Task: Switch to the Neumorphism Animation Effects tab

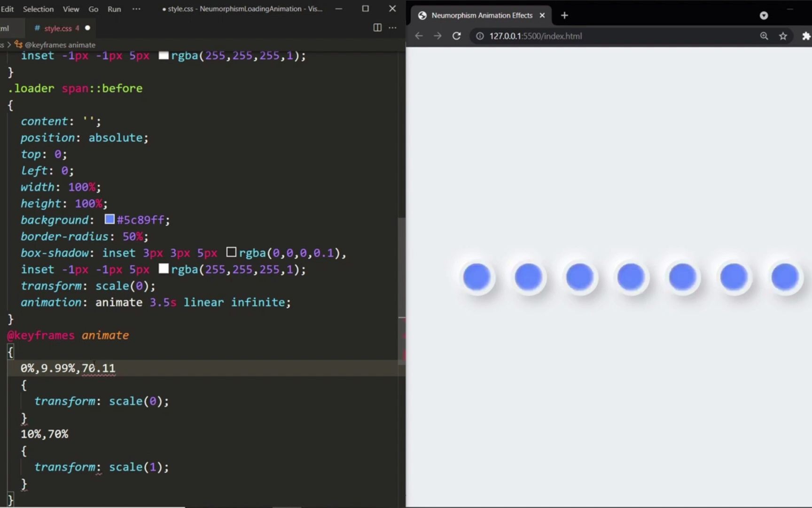Action: click(x=483, y=15)
